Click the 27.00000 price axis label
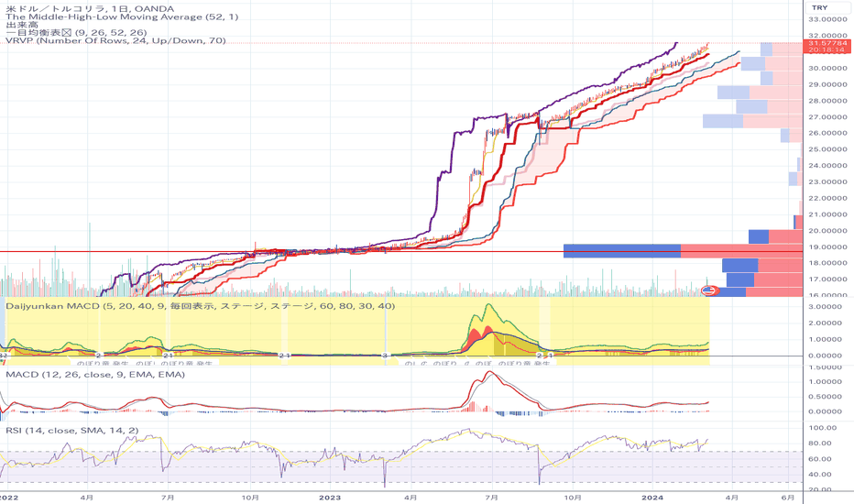 [x=827, y=117]
